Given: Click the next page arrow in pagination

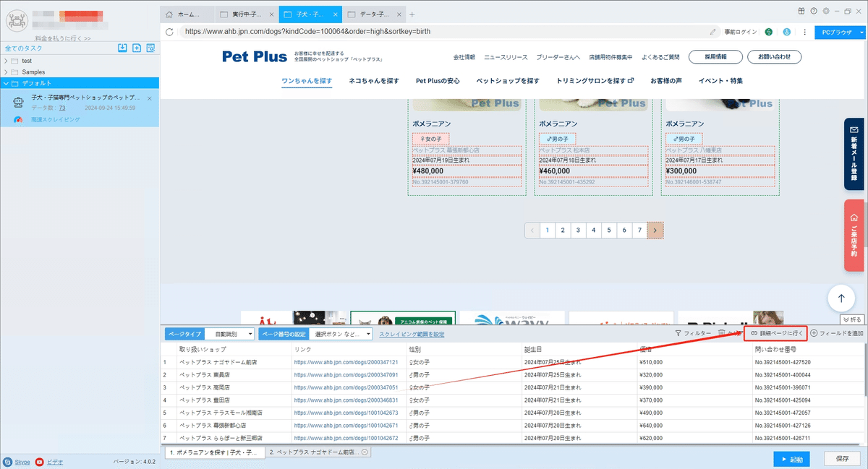Looking at the screenshot, I should tap(655, 231).
